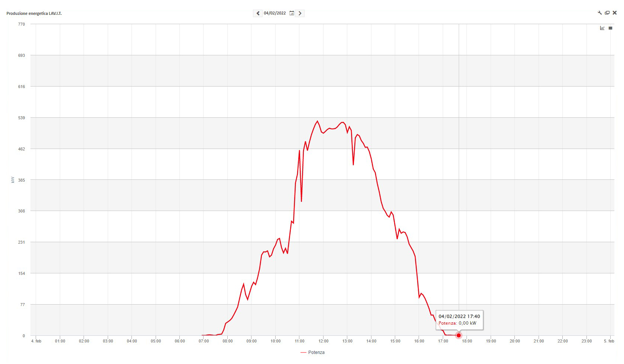The height and width of the screenshot is (364, 624).
Task: Open the chart hamburger context menu
Action: 610,28
